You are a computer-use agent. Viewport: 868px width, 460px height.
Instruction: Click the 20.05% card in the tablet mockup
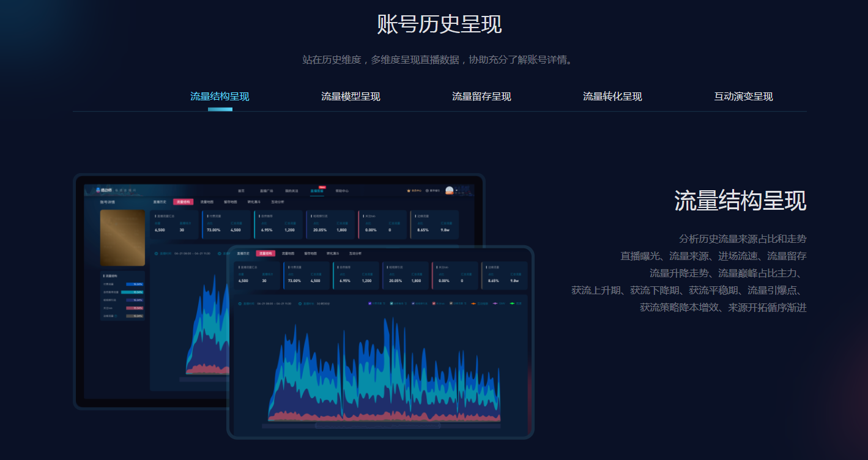click(406, 276)
